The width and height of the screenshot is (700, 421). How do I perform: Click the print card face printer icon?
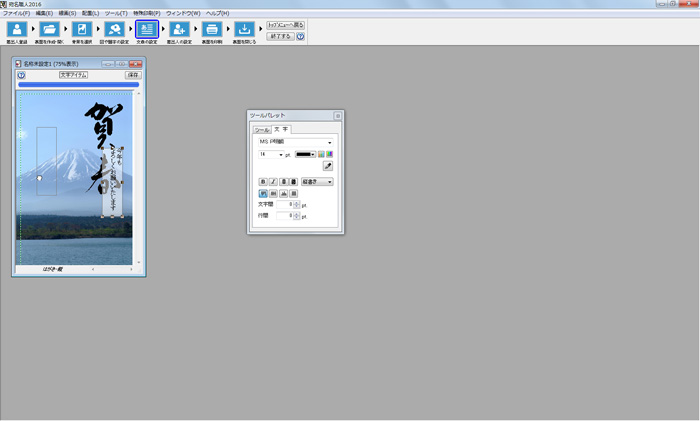(x=212, y=30)
